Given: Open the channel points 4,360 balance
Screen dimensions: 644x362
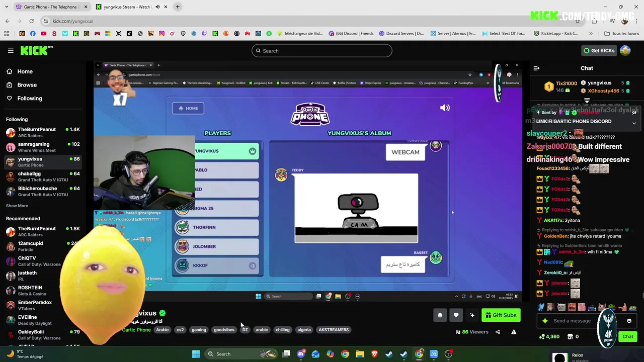Looking at the screenshot, I should (549, 336).
